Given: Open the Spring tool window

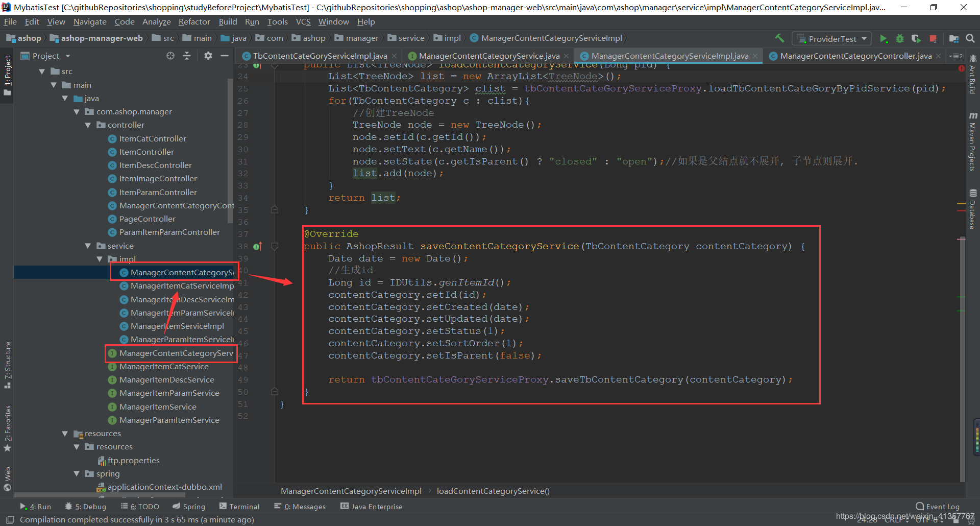Looking at the screenshot, I should click(x=189, y=507).
